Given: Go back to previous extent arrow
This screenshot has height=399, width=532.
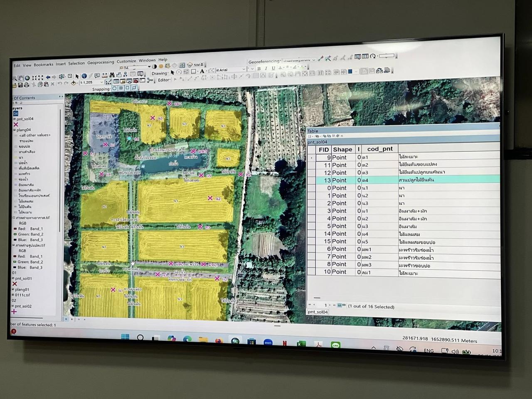Looking at the screenshot, I should (x=48, y=77).
